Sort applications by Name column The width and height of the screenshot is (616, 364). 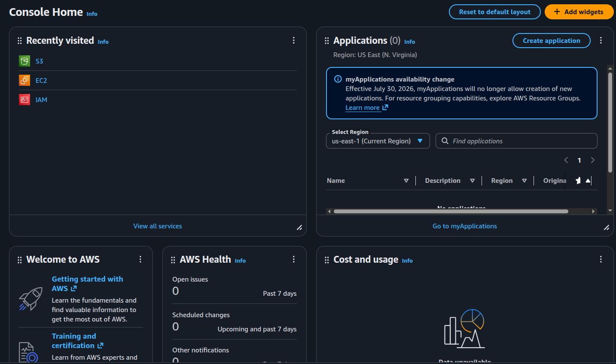pos(406,181)
